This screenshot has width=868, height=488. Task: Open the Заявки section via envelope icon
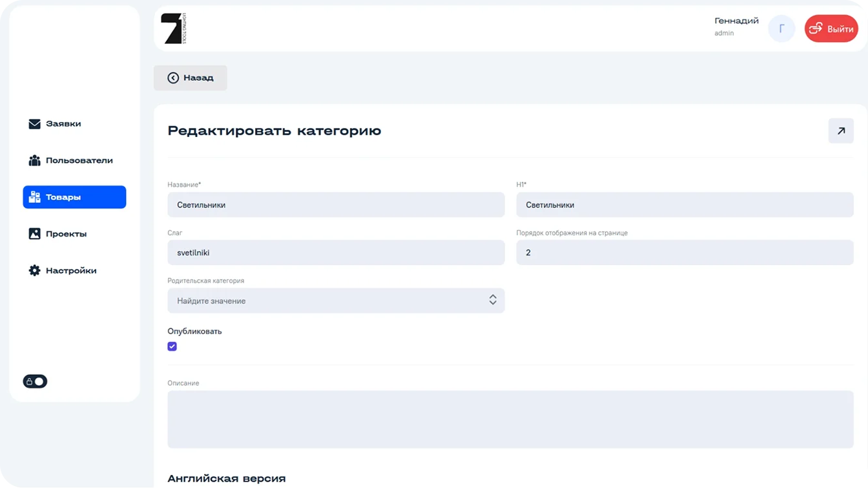pyautogui.click(x=34, y=123)
